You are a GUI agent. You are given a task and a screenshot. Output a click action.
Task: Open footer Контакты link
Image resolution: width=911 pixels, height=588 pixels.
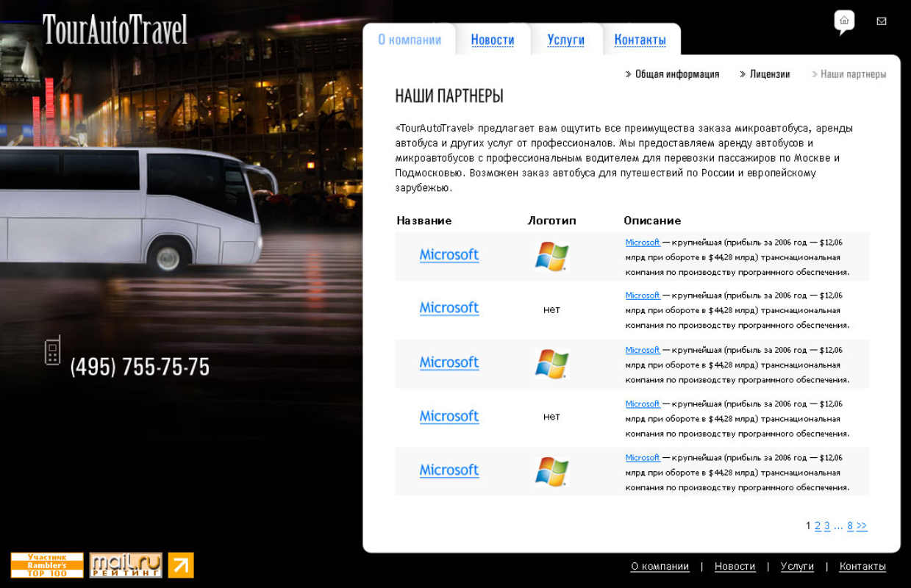[x=862, y=567]
